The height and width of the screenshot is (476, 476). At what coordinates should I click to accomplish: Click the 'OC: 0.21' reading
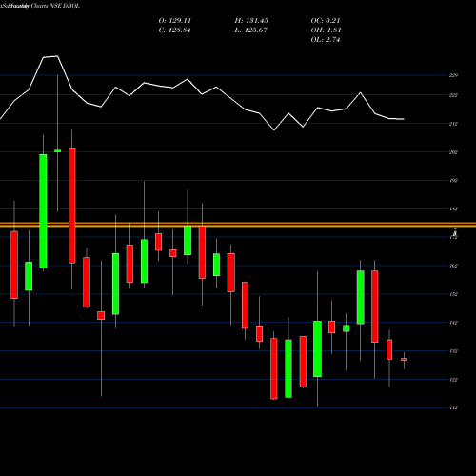point(326,21)
